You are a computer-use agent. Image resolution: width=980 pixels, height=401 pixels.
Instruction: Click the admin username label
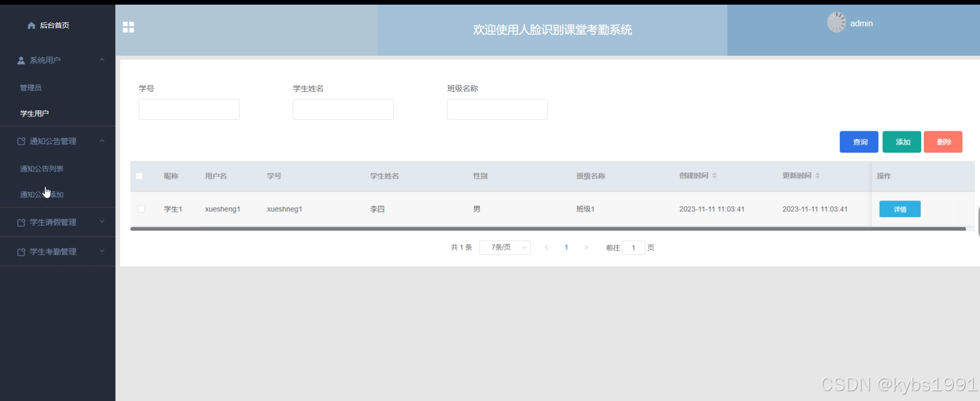tap(861, 24)
